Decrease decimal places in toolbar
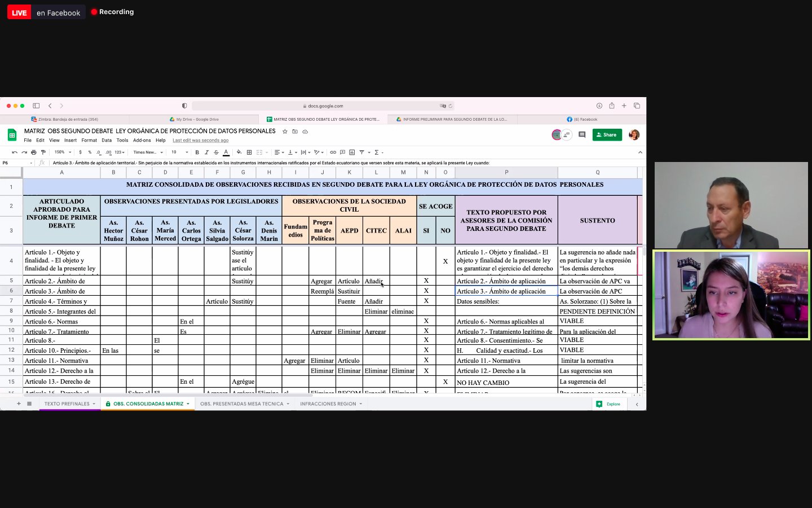812x508 pixels. tap(99, 152)
